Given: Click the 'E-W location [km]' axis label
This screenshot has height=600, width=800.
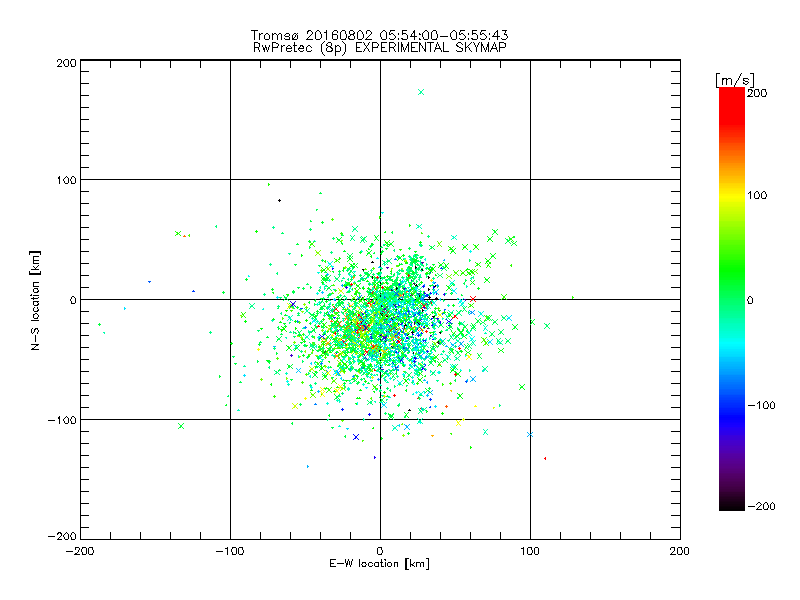Looking at the screenshot, I should 379,564.
